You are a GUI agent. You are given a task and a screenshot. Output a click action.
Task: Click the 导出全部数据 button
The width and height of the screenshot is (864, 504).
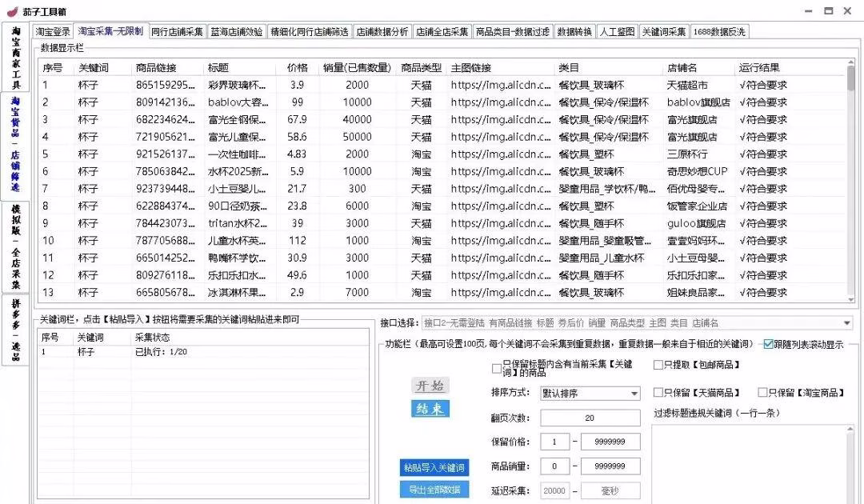434,490
